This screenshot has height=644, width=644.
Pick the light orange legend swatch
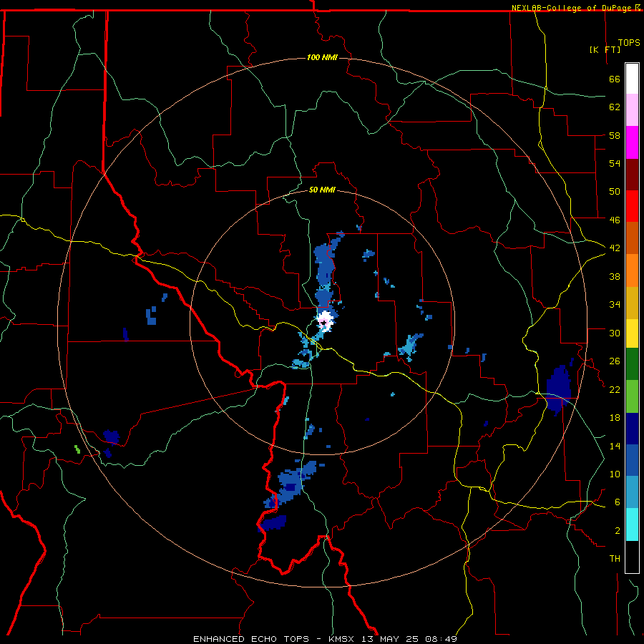[x=632, y=270]
